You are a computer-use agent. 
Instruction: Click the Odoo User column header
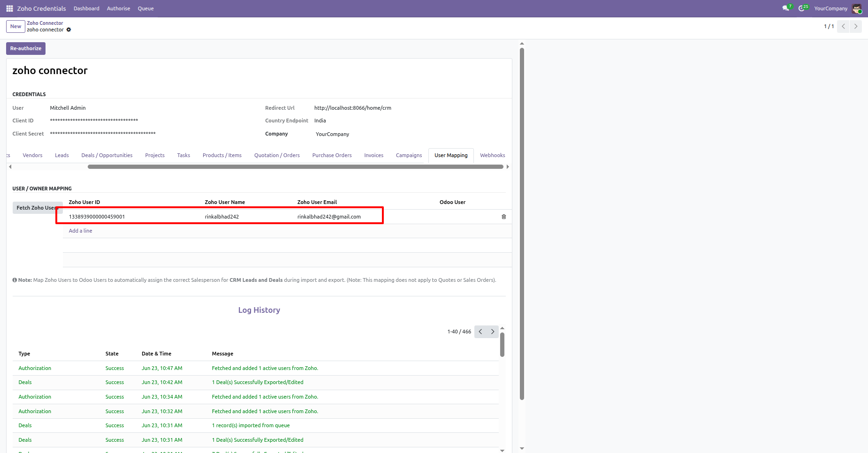click(452, 202)
